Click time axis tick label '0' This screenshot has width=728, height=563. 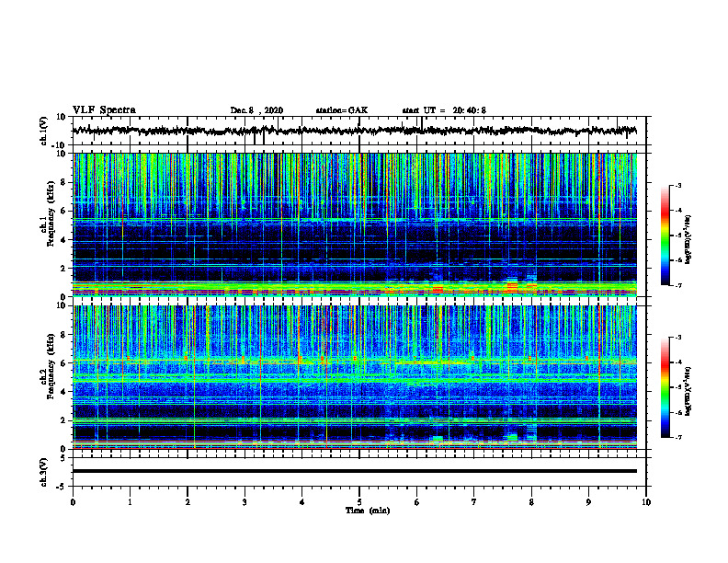click(x=73, y=502)
